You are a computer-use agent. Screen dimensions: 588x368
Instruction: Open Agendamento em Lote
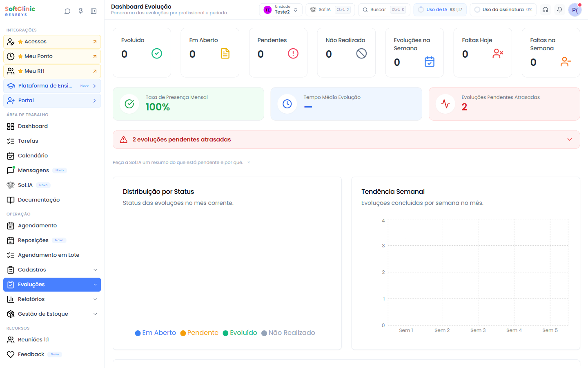tap(52, 255)
